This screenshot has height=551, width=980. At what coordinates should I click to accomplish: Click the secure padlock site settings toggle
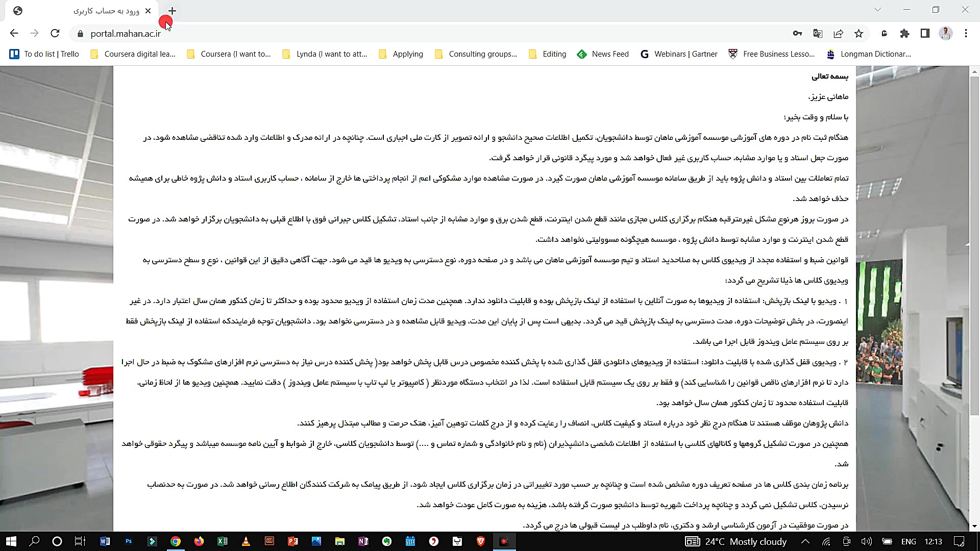tap(80, 33)
